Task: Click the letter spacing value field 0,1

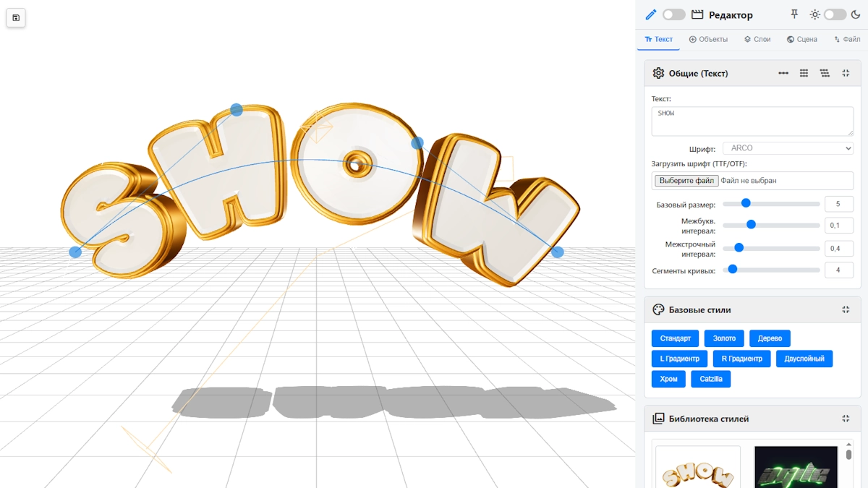Action: (839, 226)
